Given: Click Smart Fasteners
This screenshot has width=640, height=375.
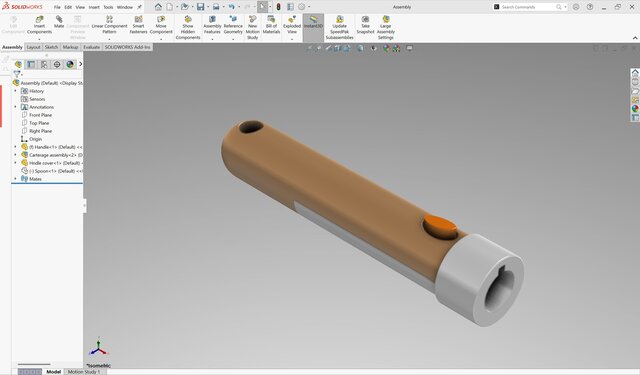Looking at the screenshot, I should coord(138,24).
